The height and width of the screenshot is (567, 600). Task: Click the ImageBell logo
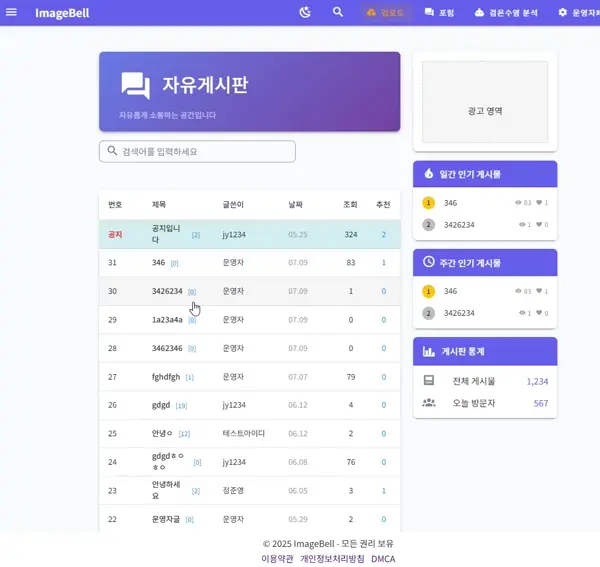point(62,13)
